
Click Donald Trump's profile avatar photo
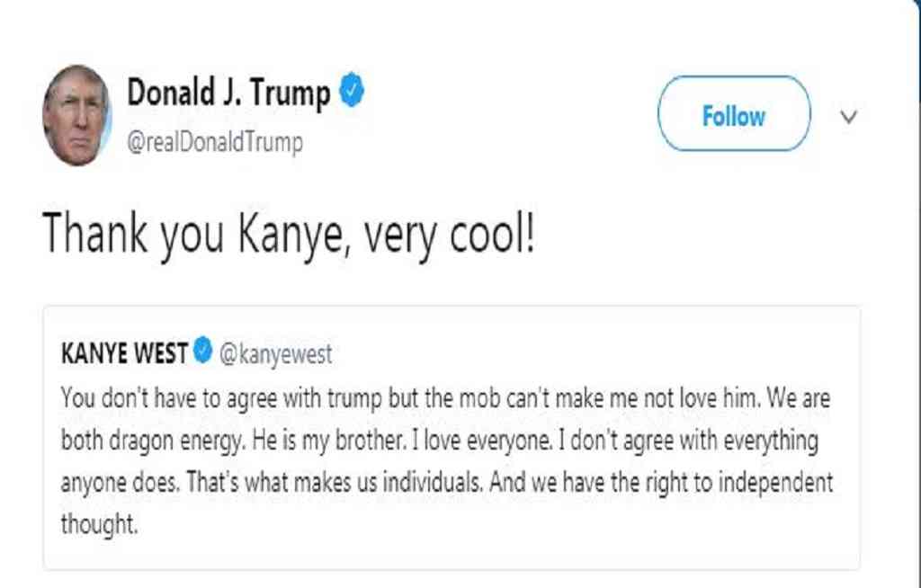76,115
